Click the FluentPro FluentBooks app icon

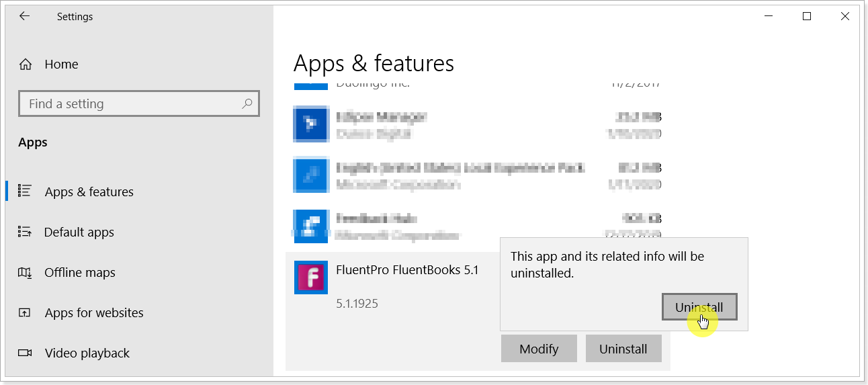(311, 277)
